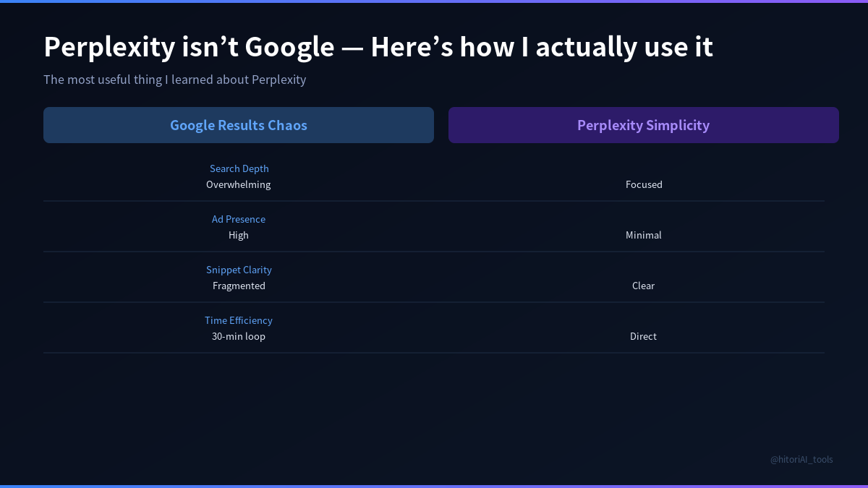Click the Minimal value in Perplexity column
This screenshot has width=868, height=488.
[x=644, y=235]
